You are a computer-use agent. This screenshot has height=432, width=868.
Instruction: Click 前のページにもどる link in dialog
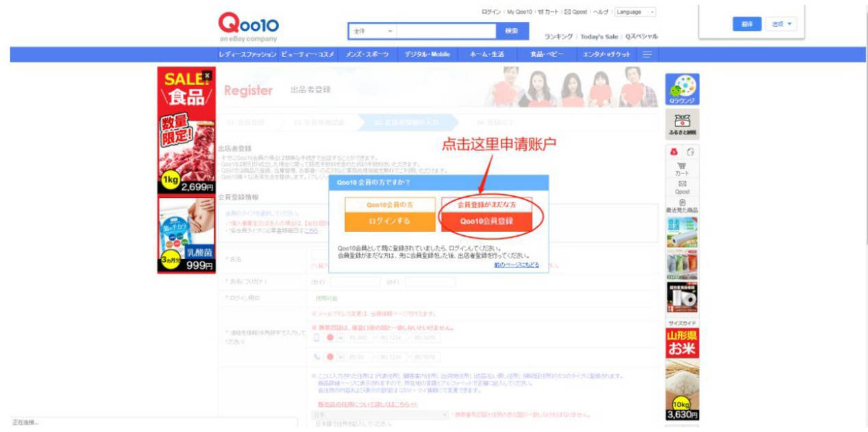tap(517, 264)
